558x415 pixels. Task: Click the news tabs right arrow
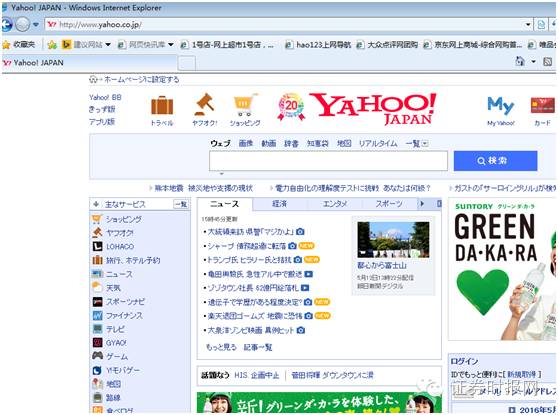coord(423,204)
